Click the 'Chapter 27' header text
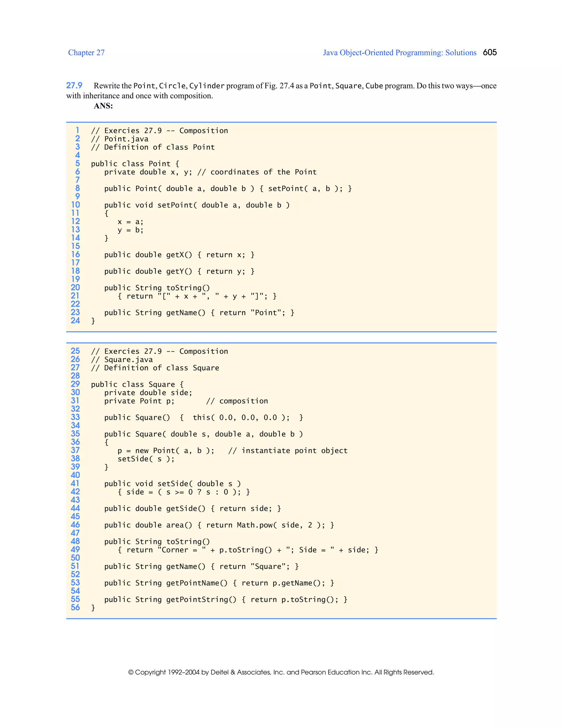 [86, 53]
